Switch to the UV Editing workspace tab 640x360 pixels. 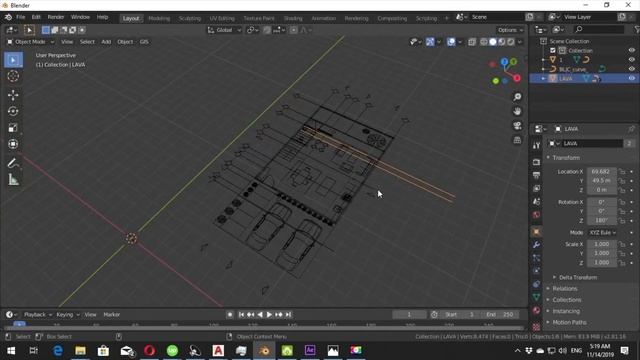pos(222,18)
